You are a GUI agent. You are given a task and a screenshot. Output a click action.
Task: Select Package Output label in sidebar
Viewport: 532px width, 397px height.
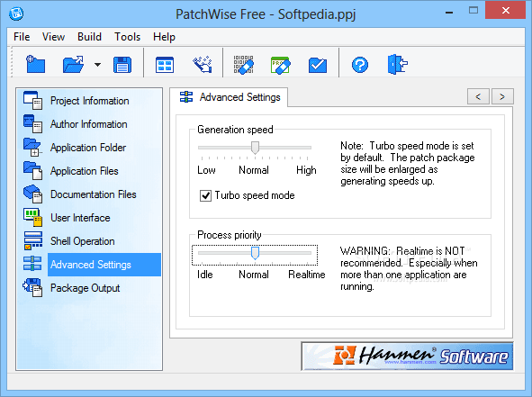[x=85, y=288]
